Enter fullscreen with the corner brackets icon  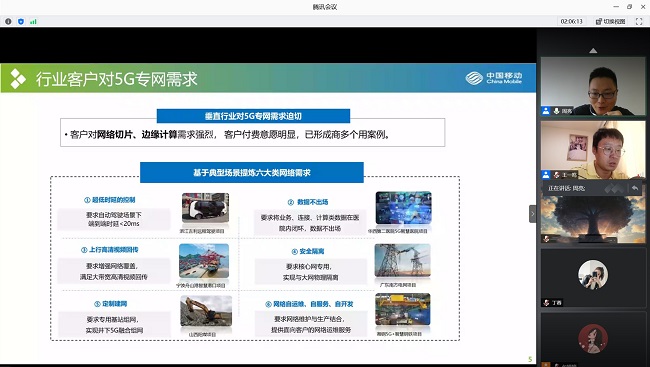pyautogui.click(x=639, y=21)
